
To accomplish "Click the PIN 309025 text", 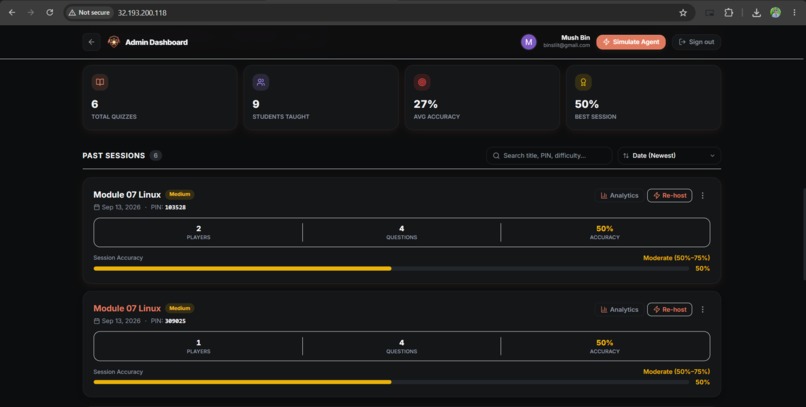I will click(x=168, y=321).
